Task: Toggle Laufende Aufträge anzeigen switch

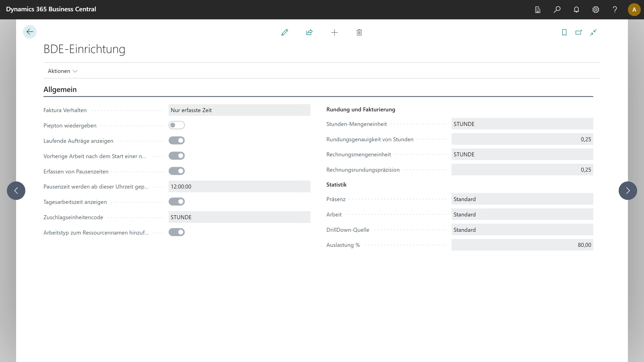Action: (177, 141)
